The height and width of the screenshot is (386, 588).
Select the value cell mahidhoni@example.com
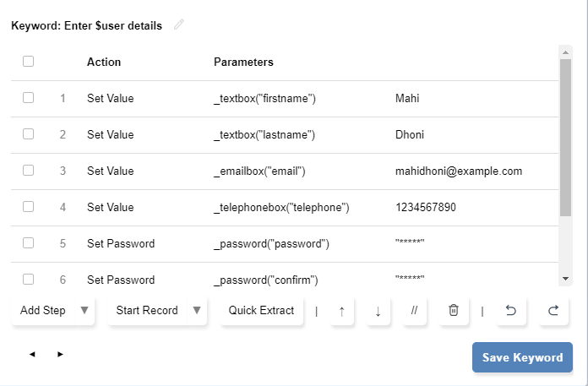pyautogui.click(x=459, y=171)
